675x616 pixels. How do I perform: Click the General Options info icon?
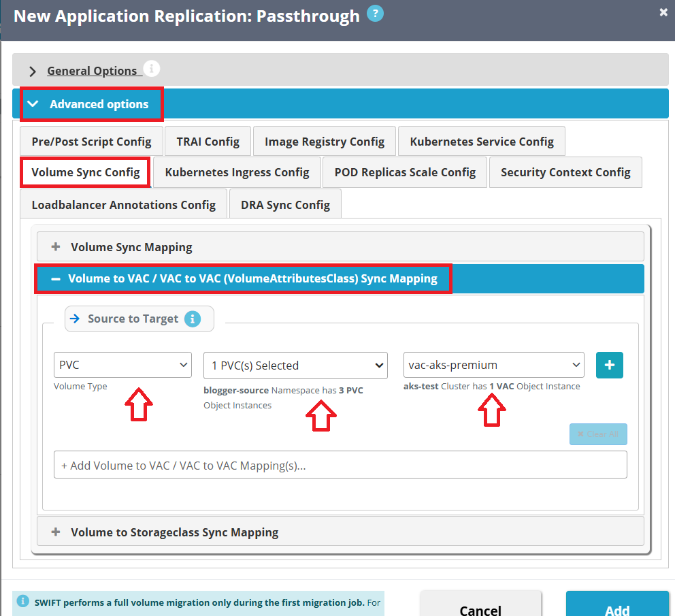click(x=152, y=69)
